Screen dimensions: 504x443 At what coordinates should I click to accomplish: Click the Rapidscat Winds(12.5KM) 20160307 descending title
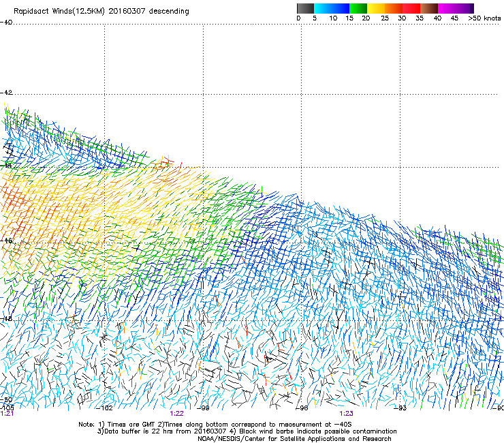tap(101, 12)
